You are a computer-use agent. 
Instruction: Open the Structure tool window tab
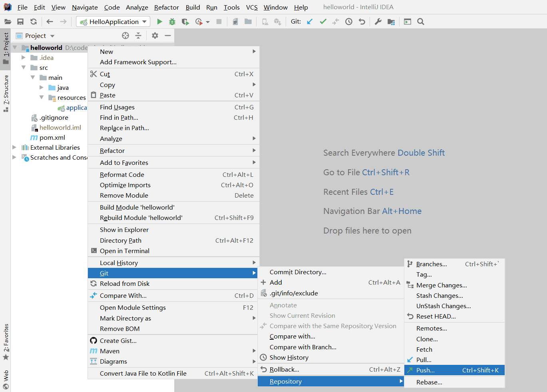(6, 90)
